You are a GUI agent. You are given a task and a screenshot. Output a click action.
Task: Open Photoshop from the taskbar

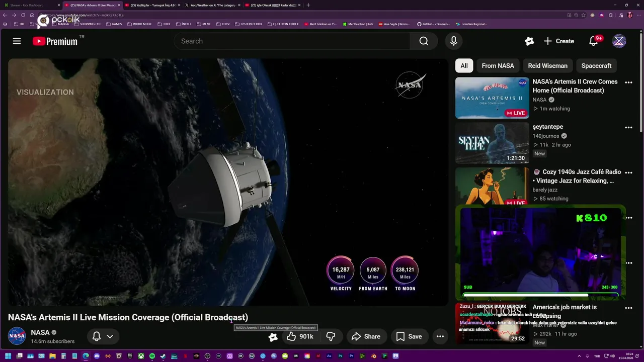click(340, 356)
